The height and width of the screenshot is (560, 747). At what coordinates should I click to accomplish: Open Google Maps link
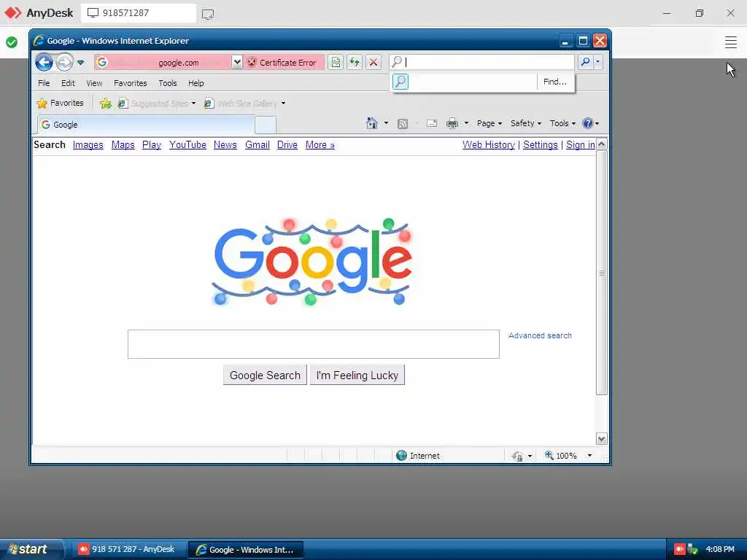point(123,145)
